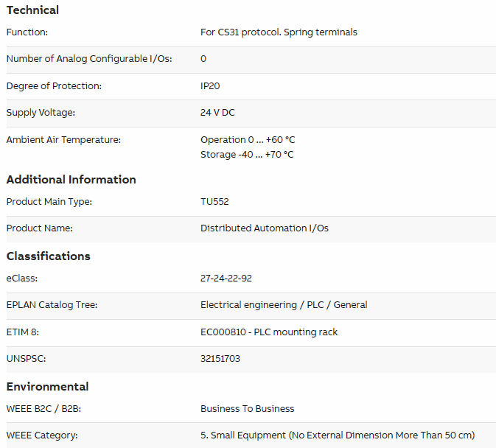This screenshot has height=448, width=496.
Task: Click the 24 V DC supply voltage value
Action: click(x=217, y=113)
